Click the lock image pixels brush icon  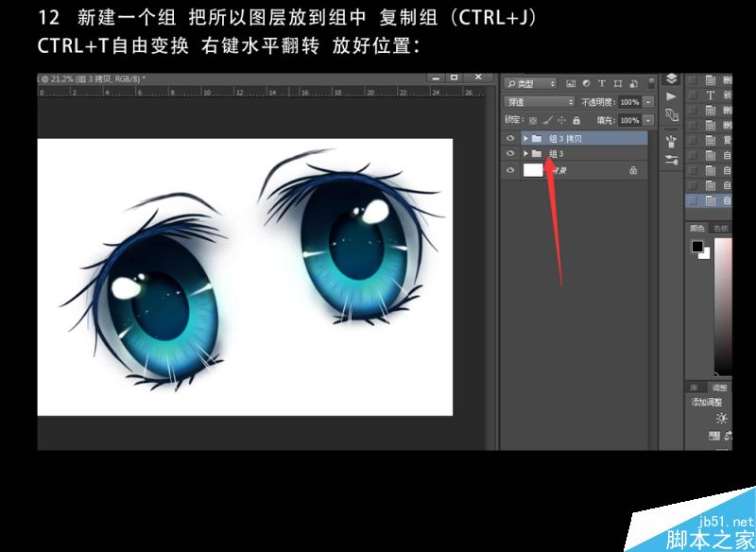(x=548, y=120)
